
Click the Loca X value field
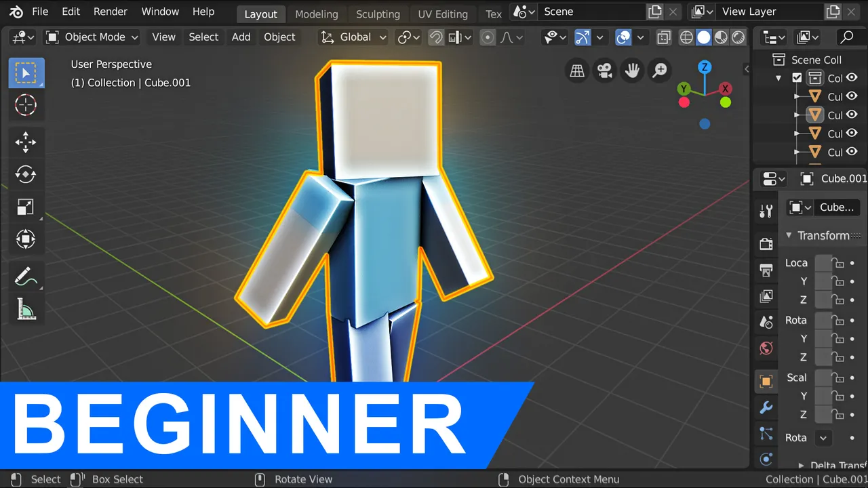[823, 263]
